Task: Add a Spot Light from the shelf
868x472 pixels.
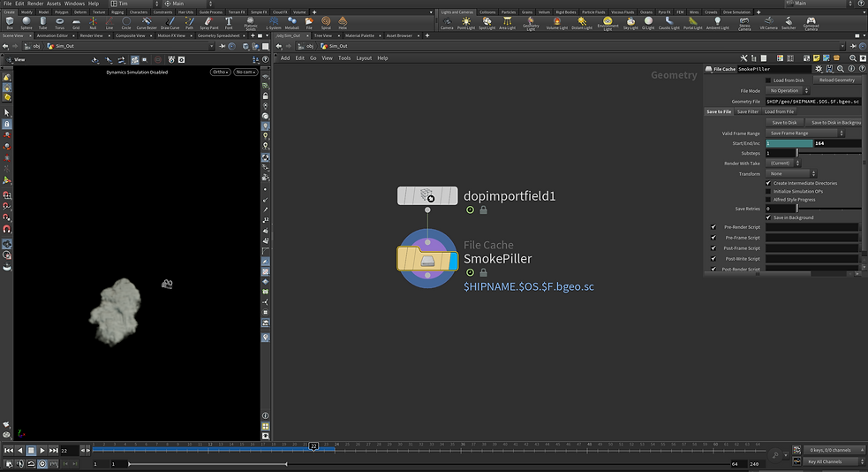Action: [487, 23]
